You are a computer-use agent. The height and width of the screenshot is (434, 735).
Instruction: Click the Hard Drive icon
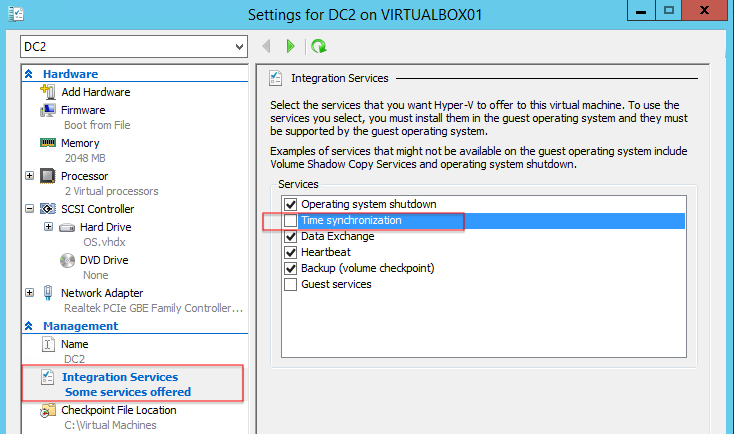click(x=67, y=228)
